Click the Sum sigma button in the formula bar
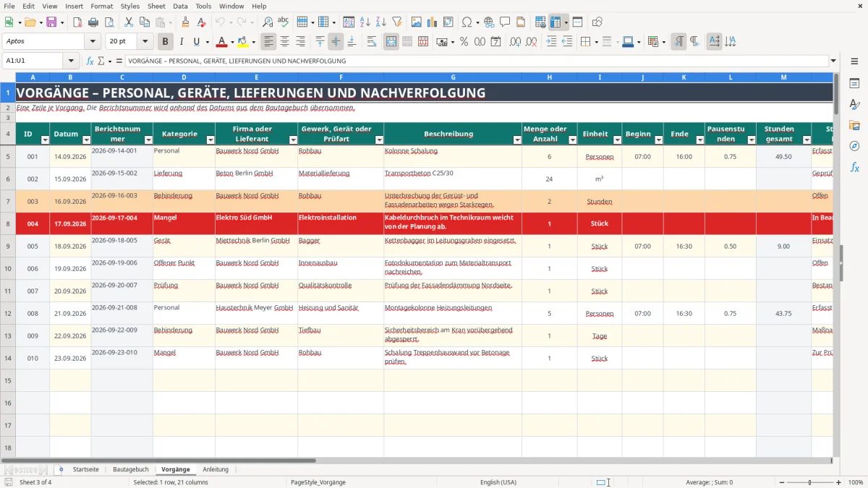Screen dimensions: 868x488 (101, 61)
